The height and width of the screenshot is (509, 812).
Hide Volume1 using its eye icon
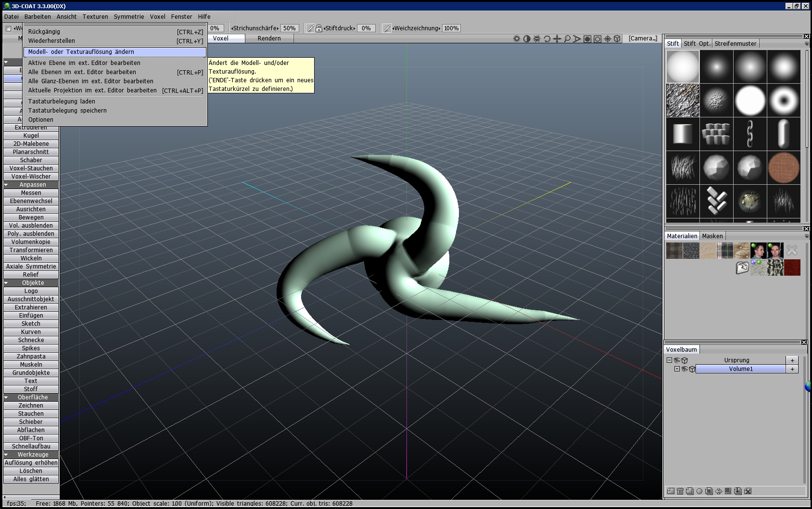(685, 369)
